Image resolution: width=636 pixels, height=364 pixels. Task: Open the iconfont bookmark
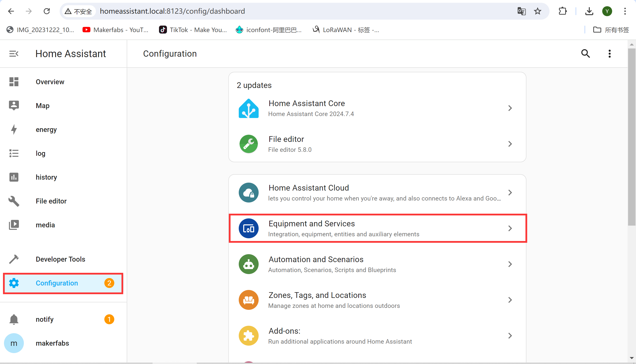point(269,30)
